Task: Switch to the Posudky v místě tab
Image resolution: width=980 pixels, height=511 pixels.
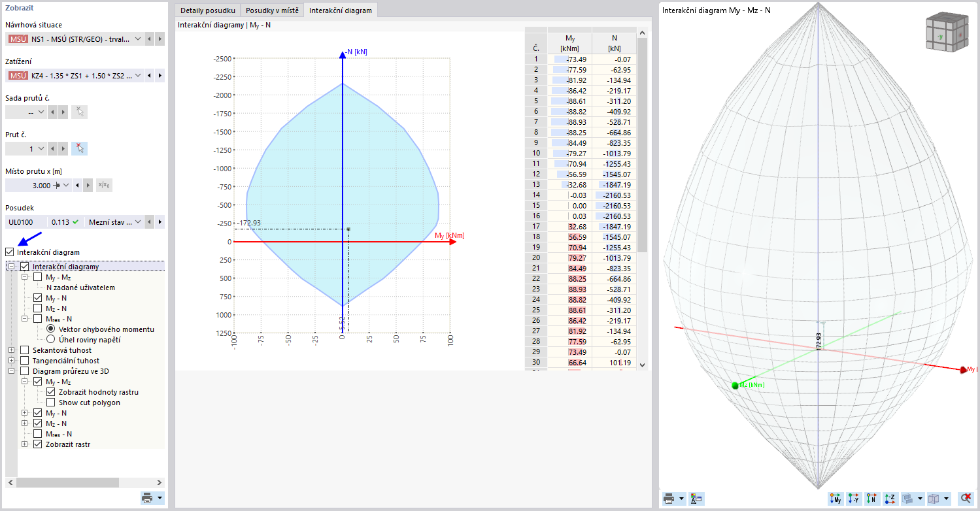Action: click(272, 10)
